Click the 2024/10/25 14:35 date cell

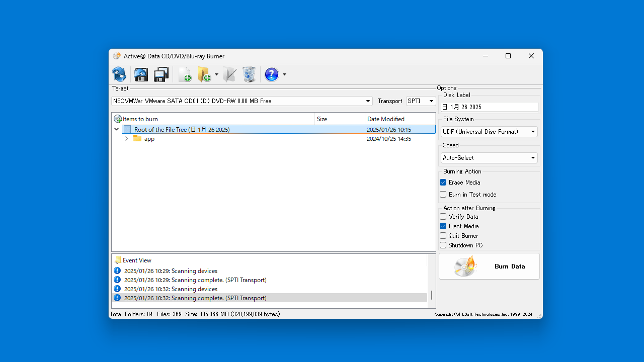click(389, 139)
